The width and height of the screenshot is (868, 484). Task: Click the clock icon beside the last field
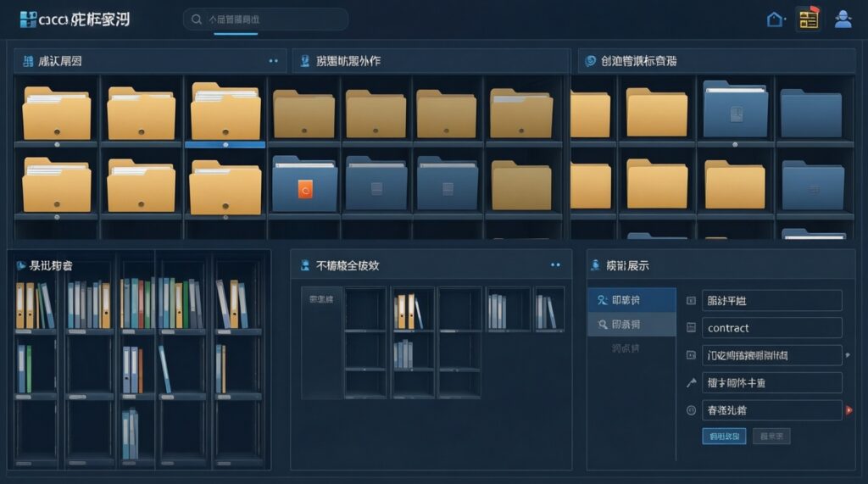pyautogui.click(x=691, y=410)
